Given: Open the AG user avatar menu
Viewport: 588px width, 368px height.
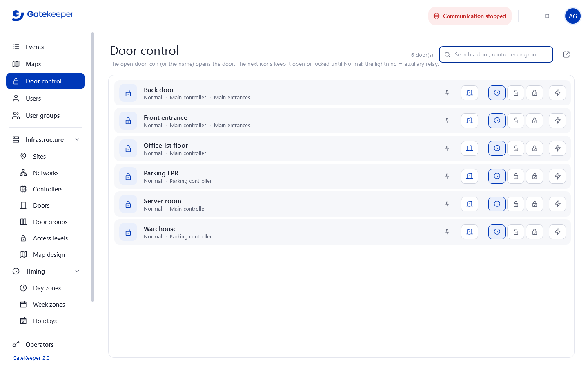Looking at the screenshot, I should pos(573,16).
